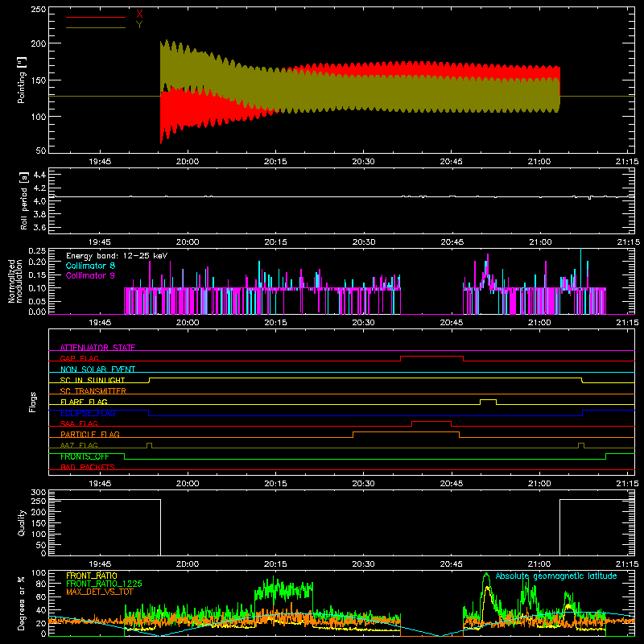Click the 'Roll period [s]' axis title

point(24,200)
